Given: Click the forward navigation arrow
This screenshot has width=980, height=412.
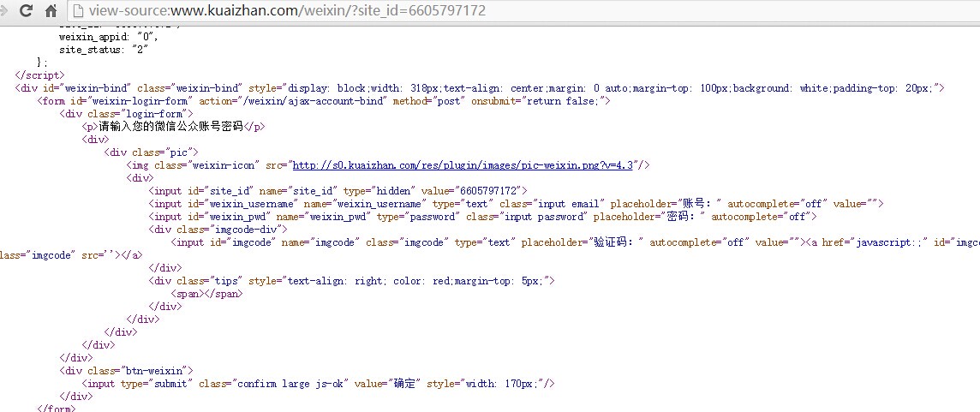Looking at the screenshot, I should [x=4, y=10].
